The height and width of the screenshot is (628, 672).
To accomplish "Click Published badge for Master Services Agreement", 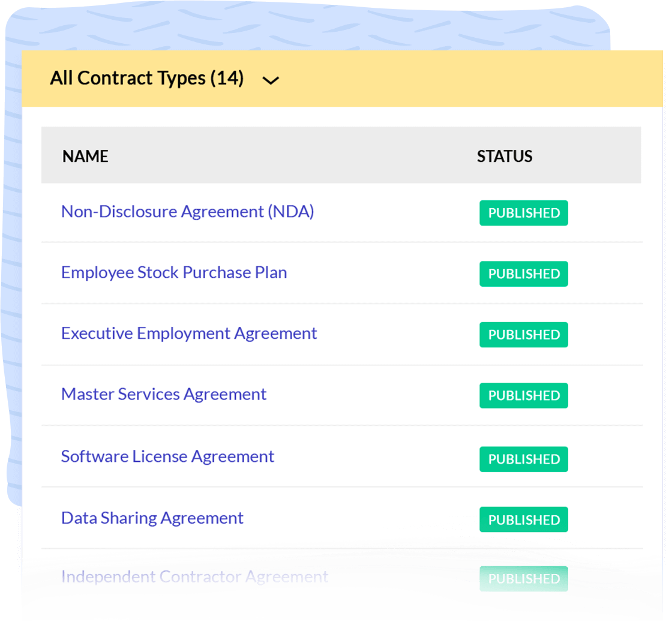I will point(523,396).
